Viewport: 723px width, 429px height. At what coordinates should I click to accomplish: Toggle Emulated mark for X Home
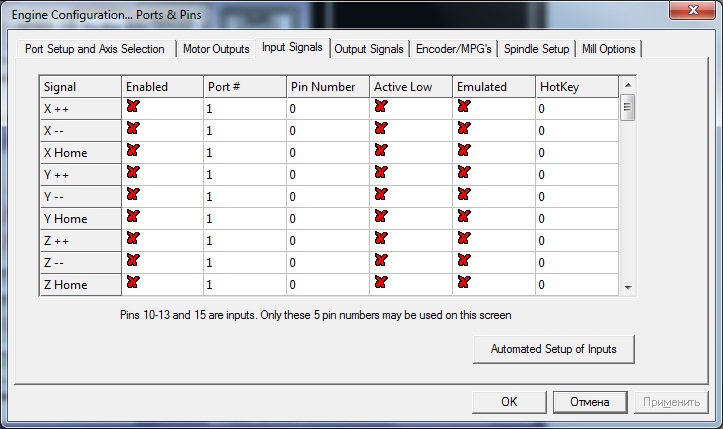(x=464, y=150)
